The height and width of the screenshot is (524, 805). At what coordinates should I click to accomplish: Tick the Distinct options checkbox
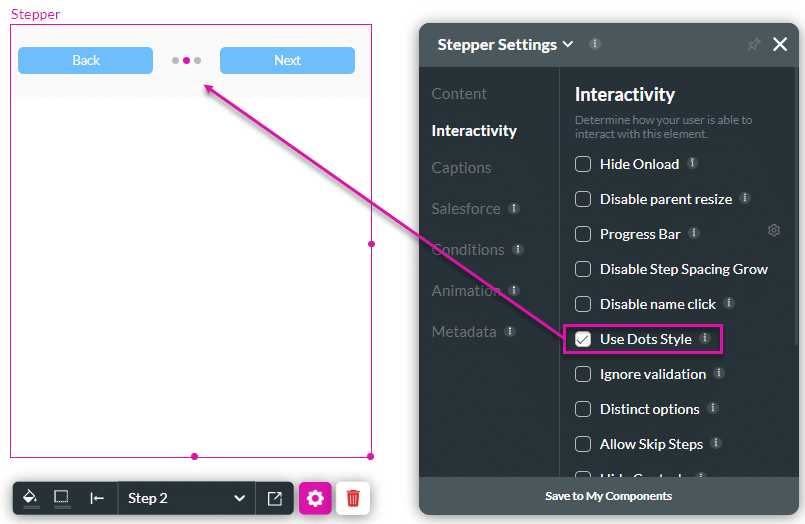point(583,409)
